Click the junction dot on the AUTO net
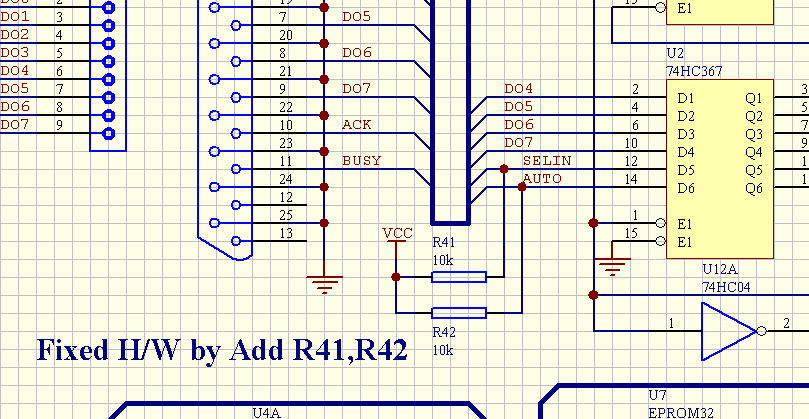This screenshot has width=809, height=419. point(522,187)
